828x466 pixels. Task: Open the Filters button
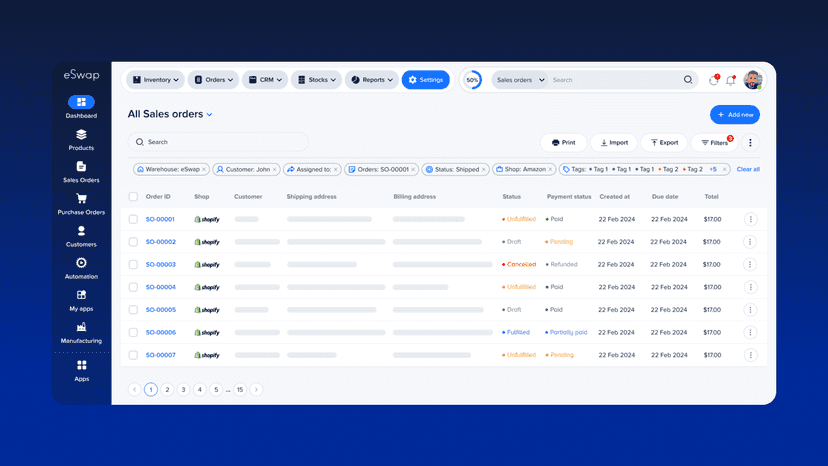(x=714, y=143)
